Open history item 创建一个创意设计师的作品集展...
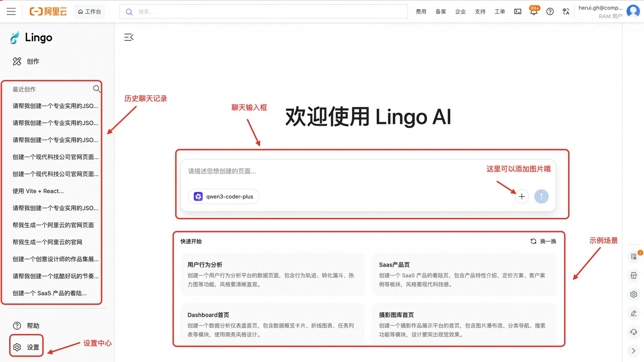 pos(56,259)
